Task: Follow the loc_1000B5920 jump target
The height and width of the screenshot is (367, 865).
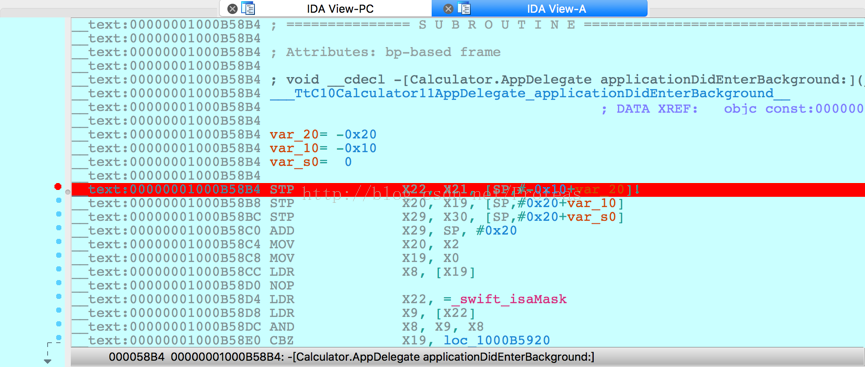Action: click(497, 340)
